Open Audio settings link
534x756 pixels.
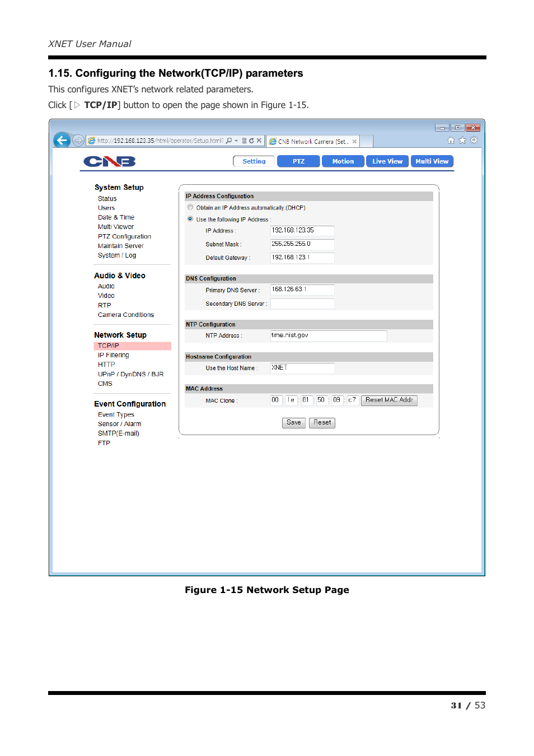point(106,286)
